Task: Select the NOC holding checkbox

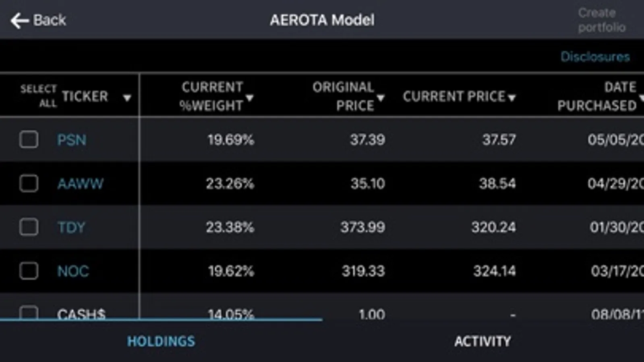Action: point(29,271)
